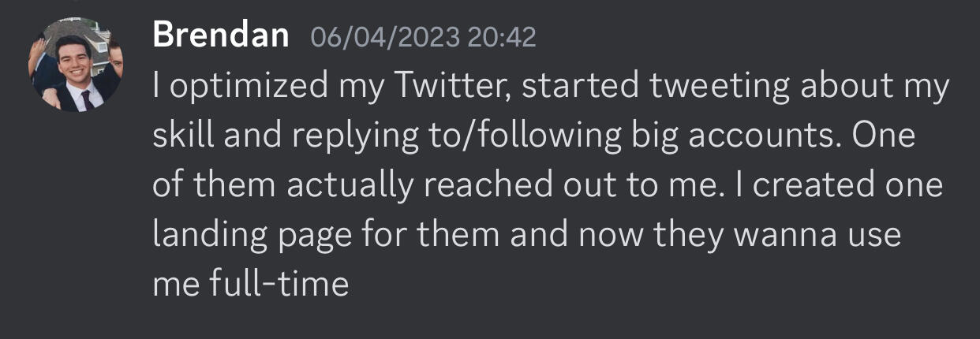980x339 pixels.
Task: Click the word "skill" starting line two
Action: 182,136
